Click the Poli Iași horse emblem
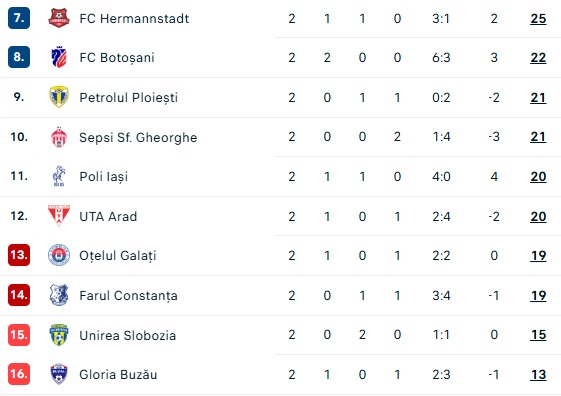561x396 pixels. 59,176
